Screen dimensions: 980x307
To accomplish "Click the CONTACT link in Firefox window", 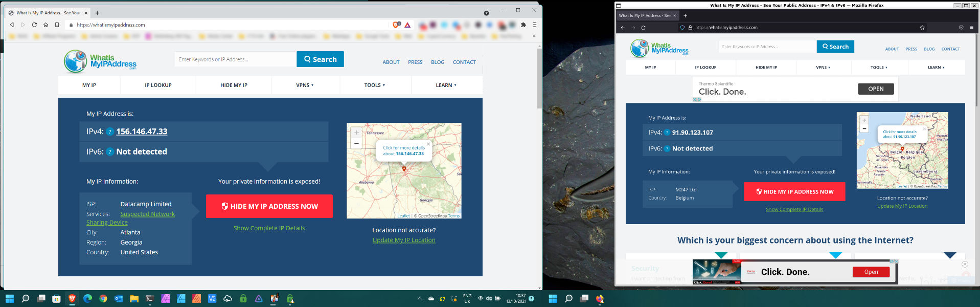I will (x=950, y=49).
